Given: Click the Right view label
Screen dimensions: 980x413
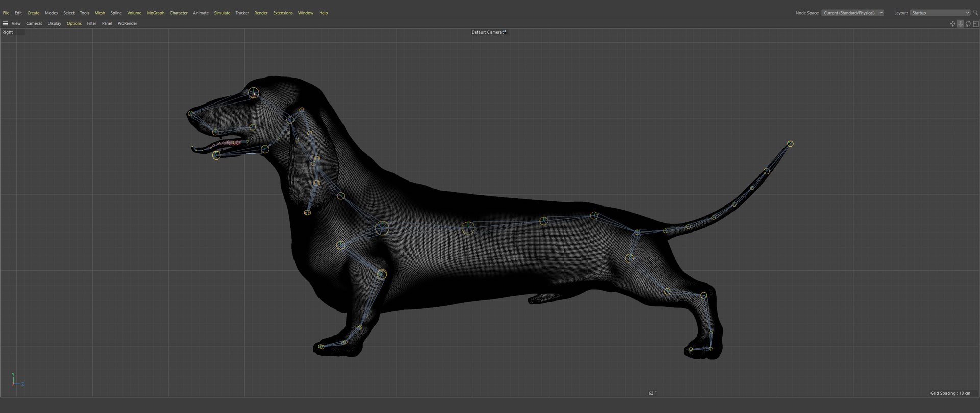Looking at the screenshot, I should pos(8,32).
